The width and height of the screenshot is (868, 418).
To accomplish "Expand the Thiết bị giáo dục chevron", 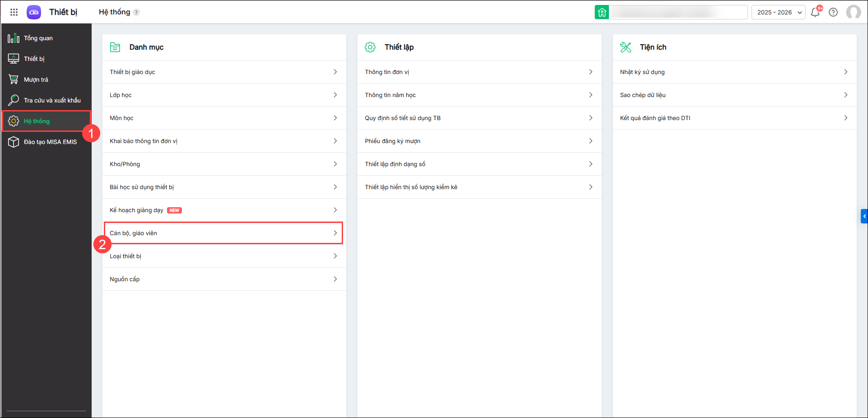I will pyautogui.click(x=335, y=72).
